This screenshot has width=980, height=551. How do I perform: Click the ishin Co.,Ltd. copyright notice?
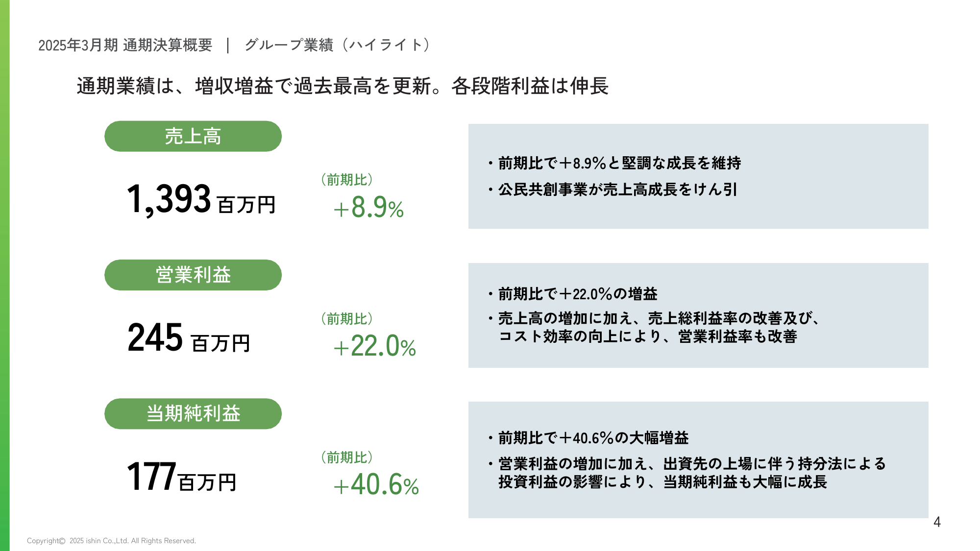111,541
